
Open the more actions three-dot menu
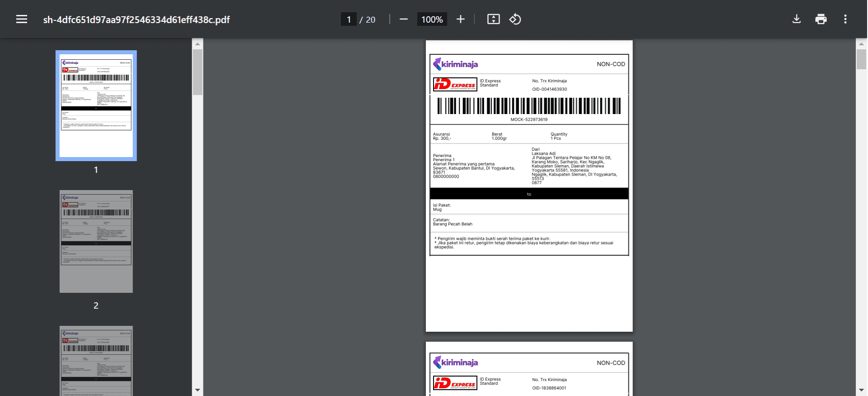pos(845,19)
